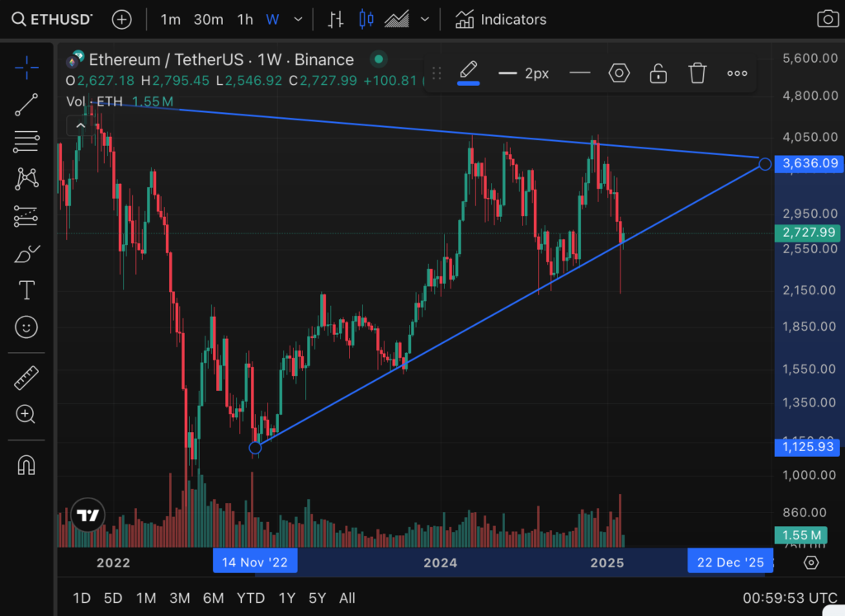
Task: Delete the selected drawing with trash icon
Action: tap(697, 73)
